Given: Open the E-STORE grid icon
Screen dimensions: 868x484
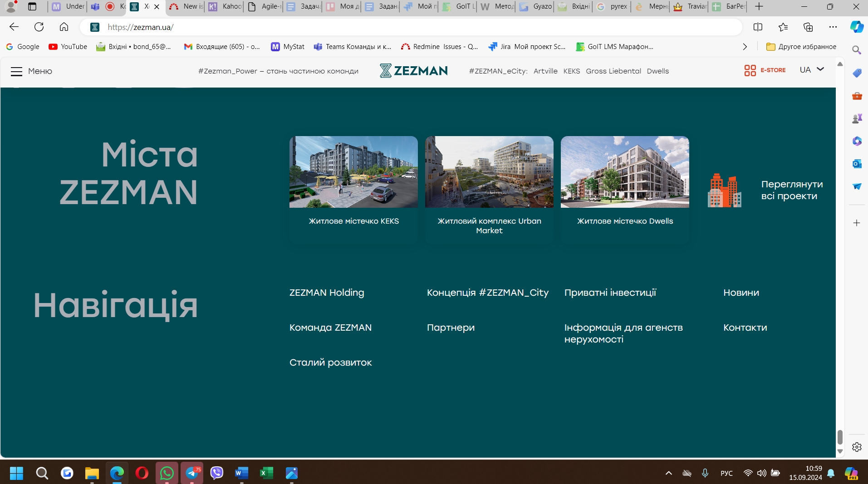Looking at the screenshot, I should click(750, 70).
